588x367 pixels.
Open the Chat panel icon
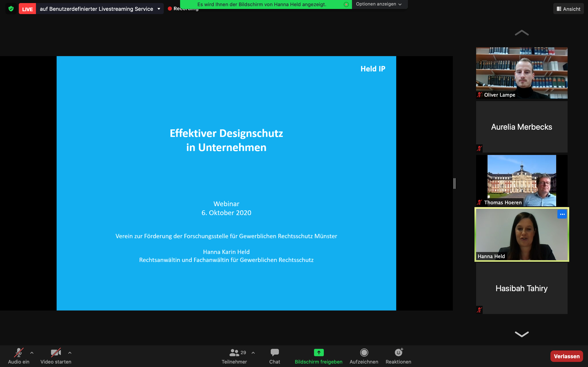pos(275,353)
